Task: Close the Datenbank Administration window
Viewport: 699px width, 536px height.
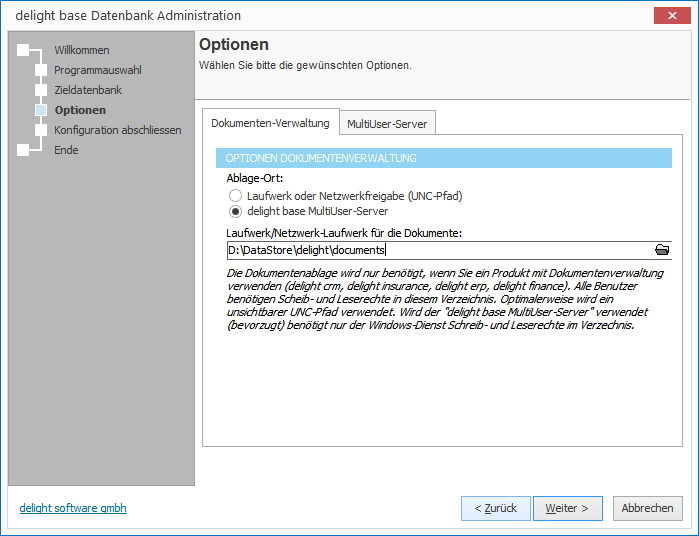Action: pyautogui.click(x=672, y=16)
